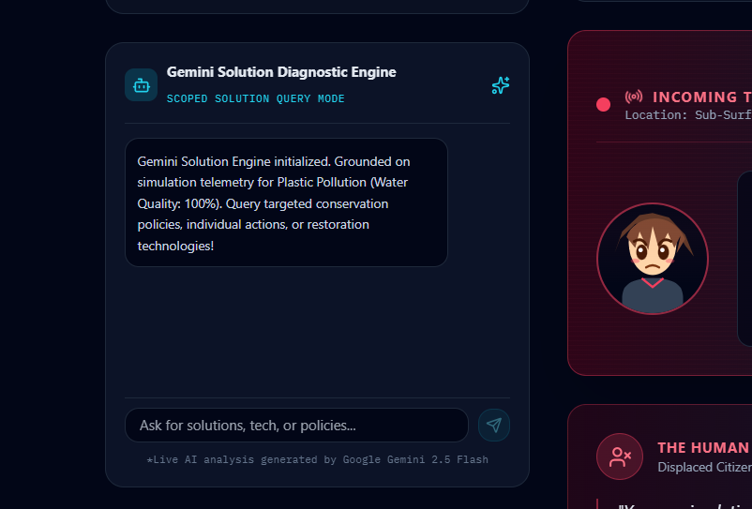Click the SCOPED SOLUTION QUERY MODE label
The image size is (752, 509).
(x=256, y=98)
